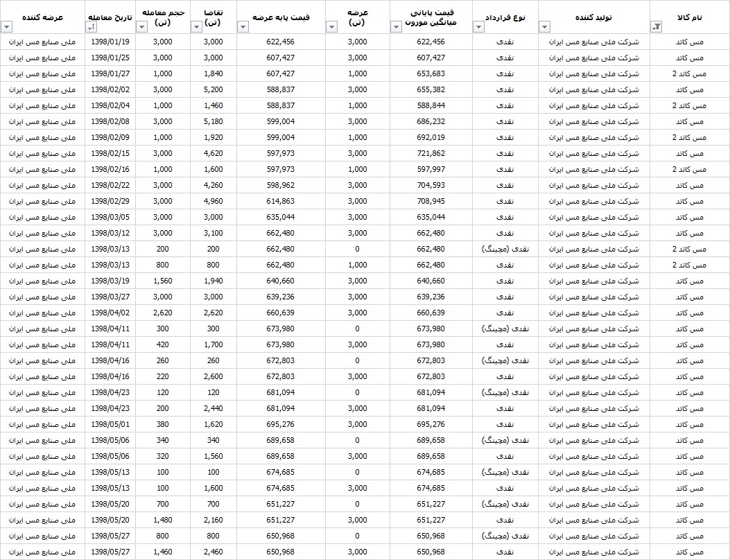Viewport: 730px width, 560px height.
Task: Select date cell 1398/01/19
Action: (x=110, y=42)
